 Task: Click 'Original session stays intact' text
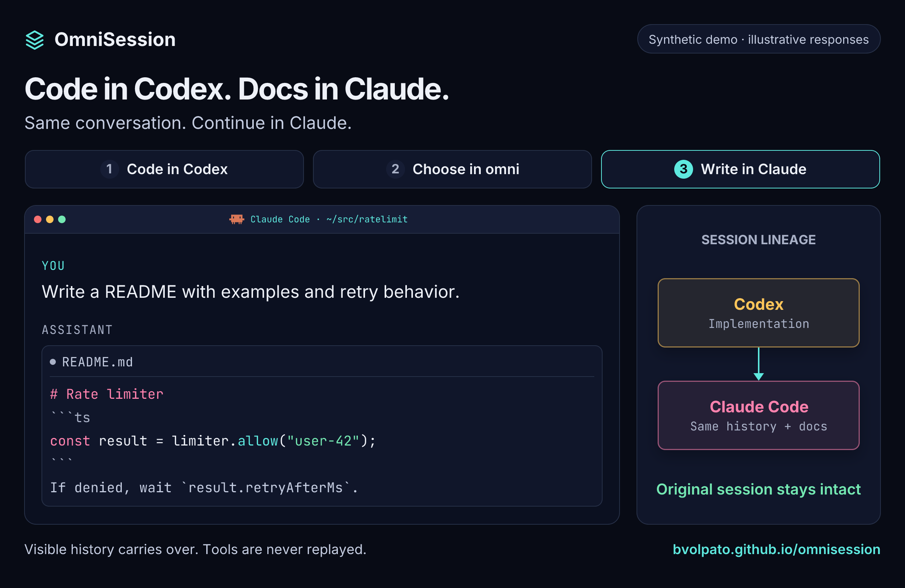759,489
